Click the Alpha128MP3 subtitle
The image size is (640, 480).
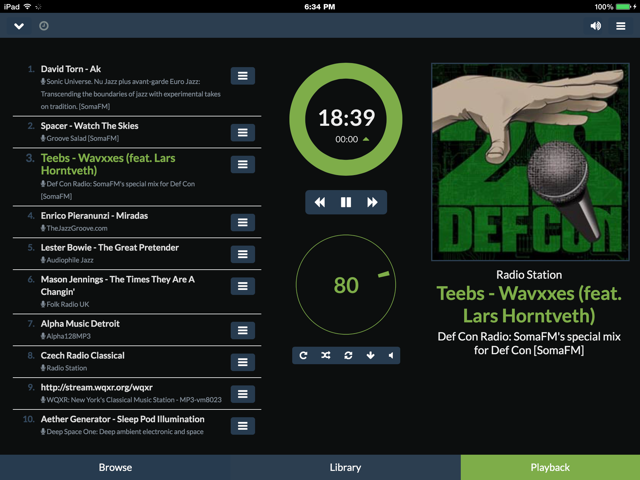coord(66,336)
